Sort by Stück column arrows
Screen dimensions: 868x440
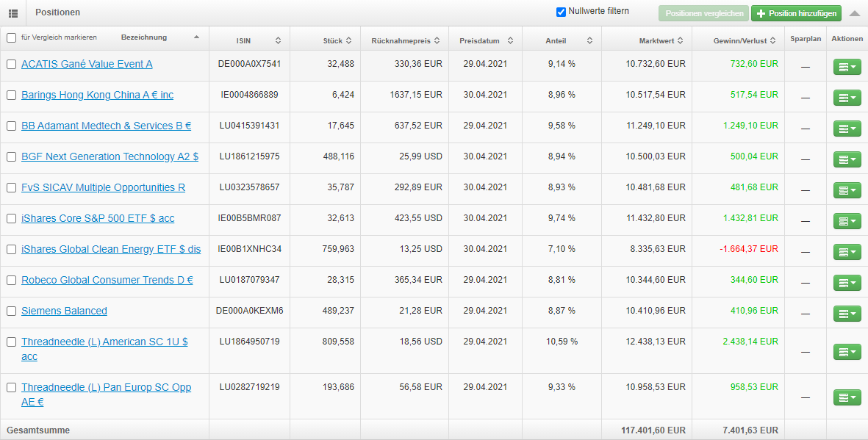(349, 40)
